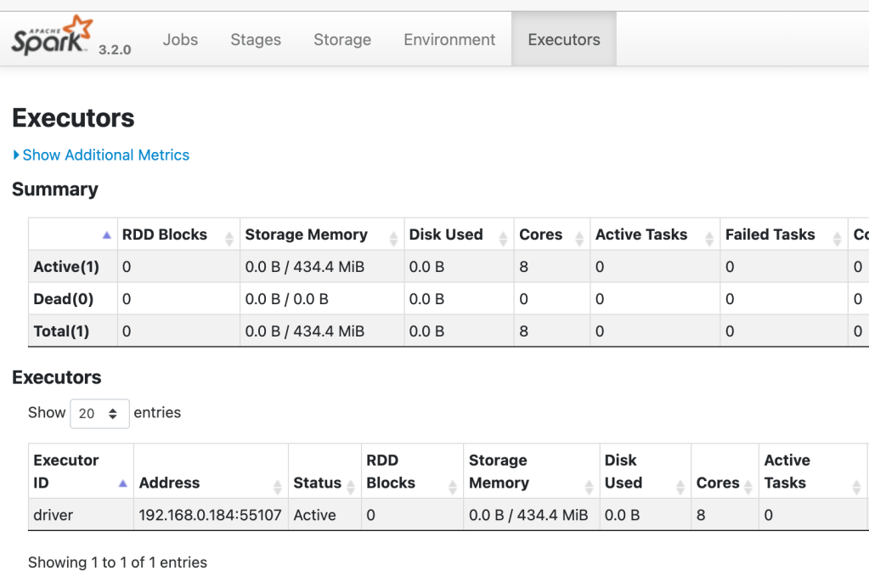Click driver row Disk Used value 0.0 B

(x=622, y=515)
